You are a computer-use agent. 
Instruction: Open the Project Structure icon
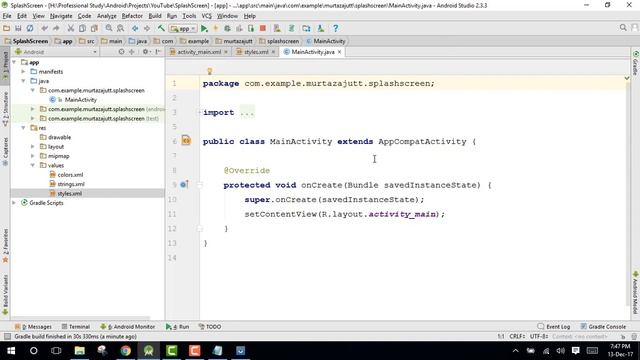click(306, 28)
